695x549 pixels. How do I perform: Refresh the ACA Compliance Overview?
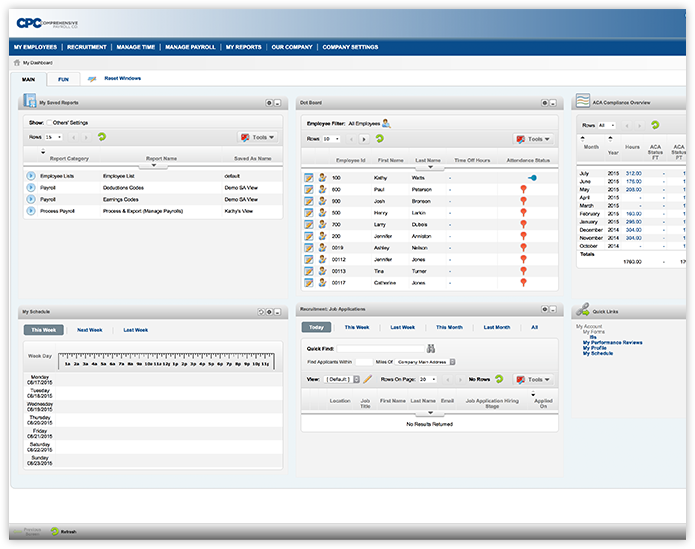click(x=655, y=125)
